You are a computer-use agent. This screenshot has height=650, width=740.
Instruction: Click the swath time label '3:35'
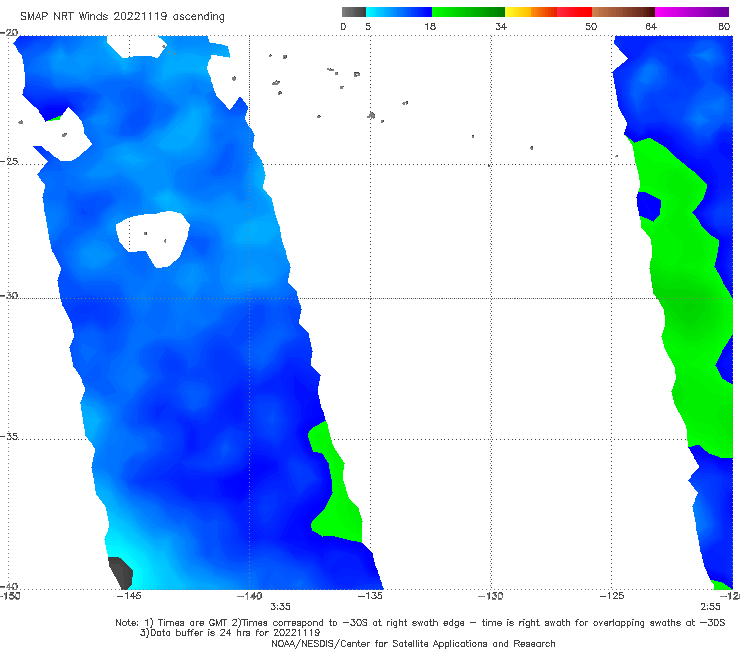point(280,607)
